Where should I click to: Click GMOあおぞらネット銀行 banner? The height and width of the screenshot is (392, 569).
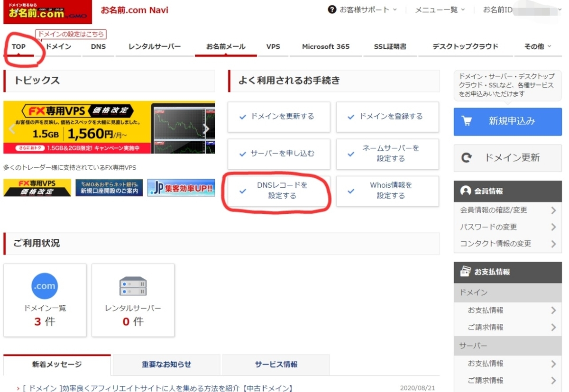point(109,188)
